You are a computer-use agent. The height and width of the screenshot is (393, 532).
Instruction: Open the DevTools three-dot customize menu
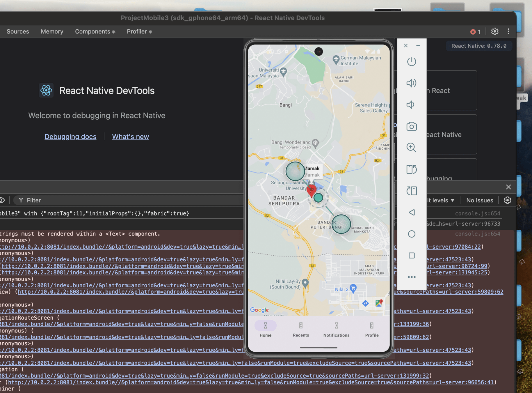click(508, 31)
